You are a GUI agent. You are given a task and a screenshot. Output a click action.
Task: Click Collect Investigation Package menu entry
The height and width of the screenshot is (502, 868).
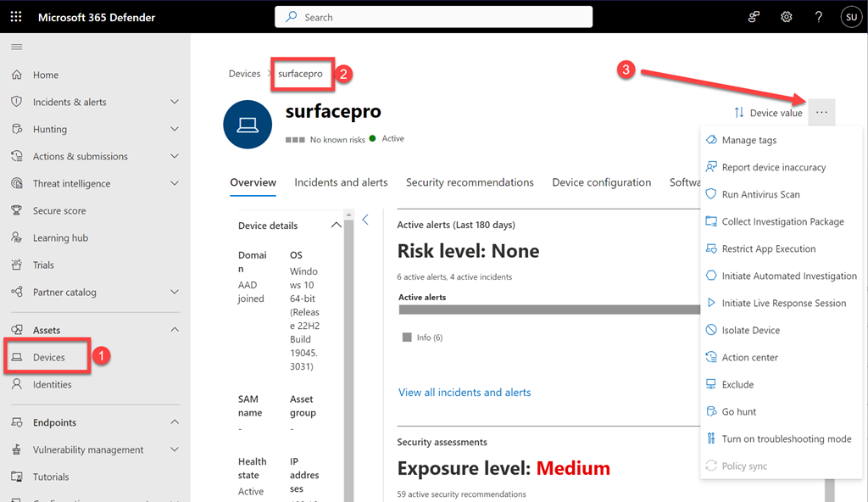(x=782, y=221)
